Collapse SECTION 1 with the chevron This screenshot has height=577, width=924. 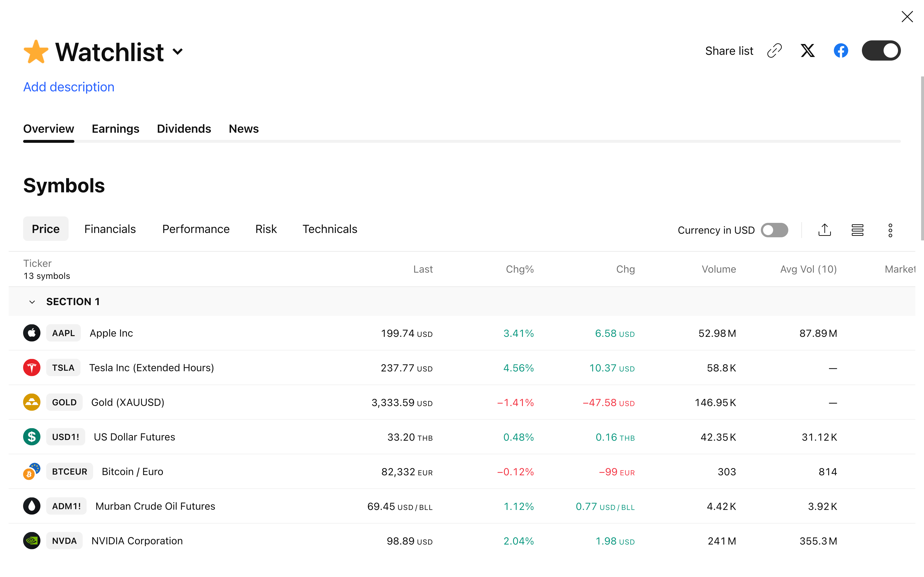(32, 302)
